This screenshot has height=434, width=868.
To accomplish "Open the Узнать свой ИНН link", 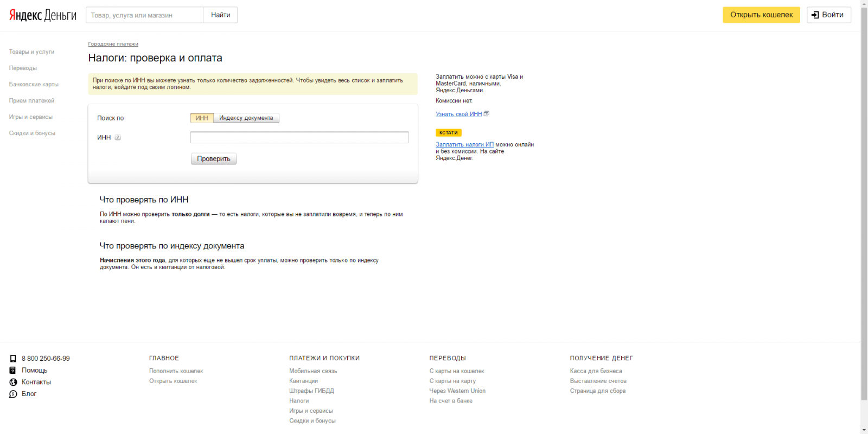I will 459,114.
